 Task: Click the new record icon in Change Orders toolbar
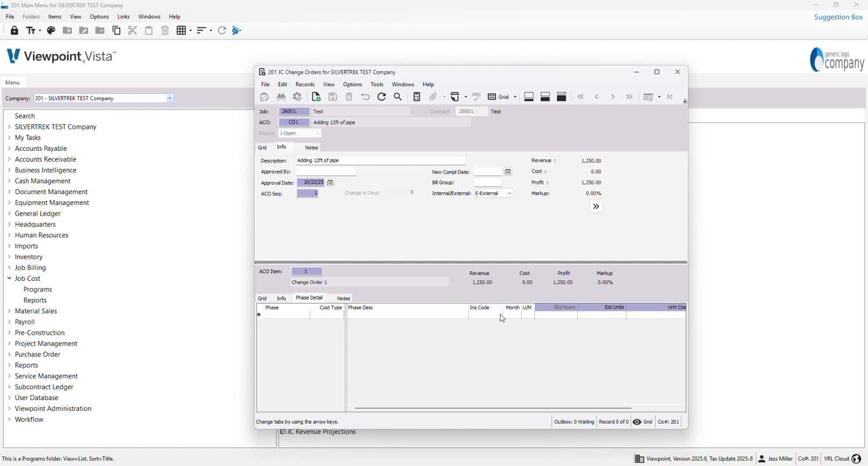click(x=316, y=97)
